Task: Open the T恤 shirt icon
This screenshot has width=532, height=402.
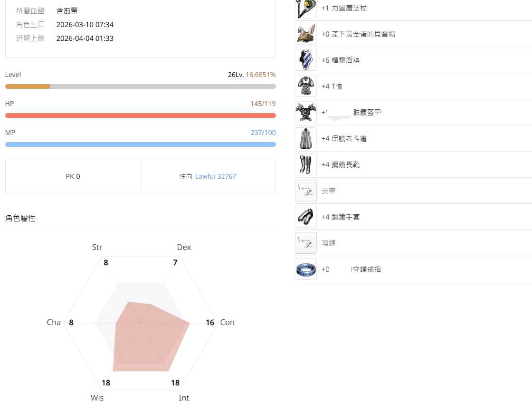Action: click(x=306, y=86)
